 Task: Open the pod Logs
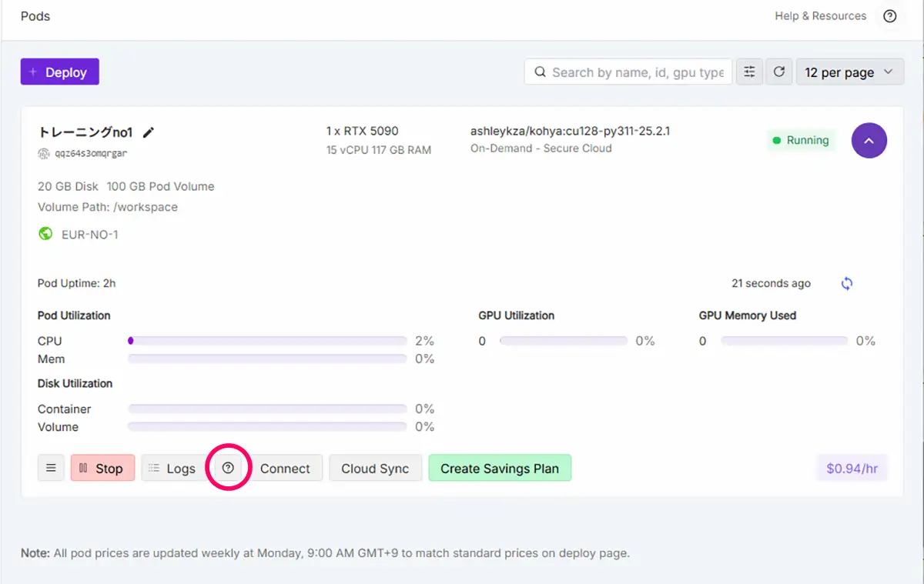[172, 468]
